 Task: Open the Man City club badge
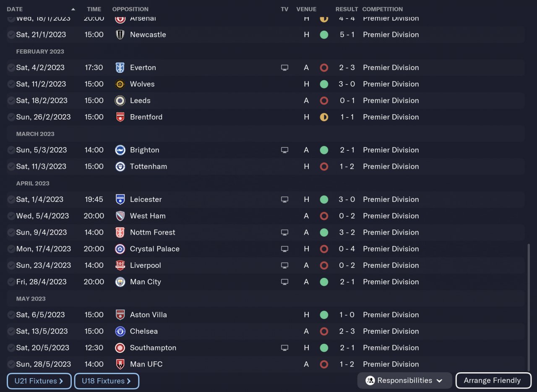pyautogui.click(x=120, y=282)
